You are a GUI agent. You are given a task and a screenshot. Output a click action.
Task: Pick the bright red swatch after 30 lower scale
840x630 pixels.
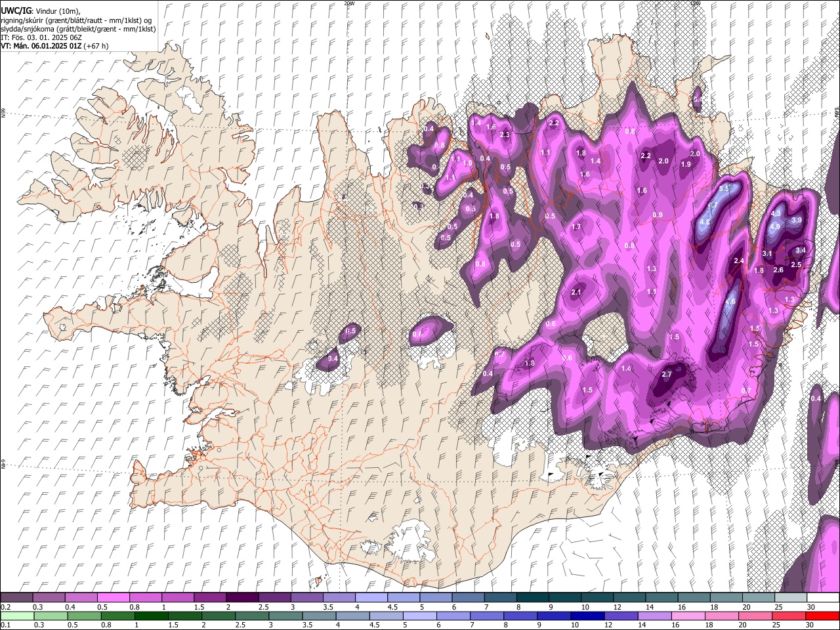823,616
